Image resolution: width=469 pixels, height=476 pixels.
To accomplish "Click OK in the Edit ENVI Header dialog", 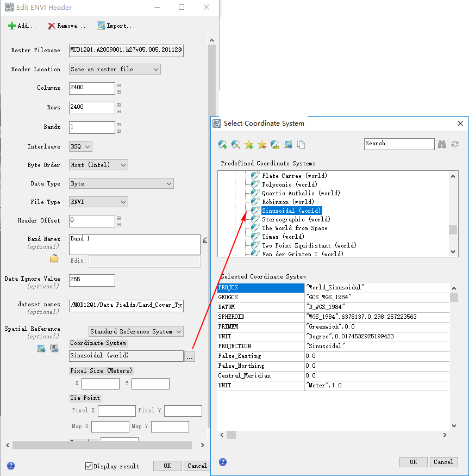I will pyautogui.click(x=167, y=466).
